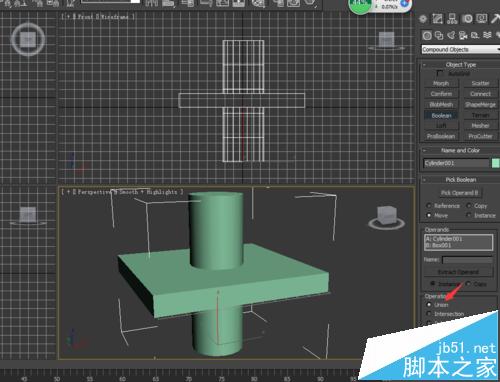Select the Shapes category icon
This screenshot has height=382, width=500.
pyautogui.click(x=439, y=35)
